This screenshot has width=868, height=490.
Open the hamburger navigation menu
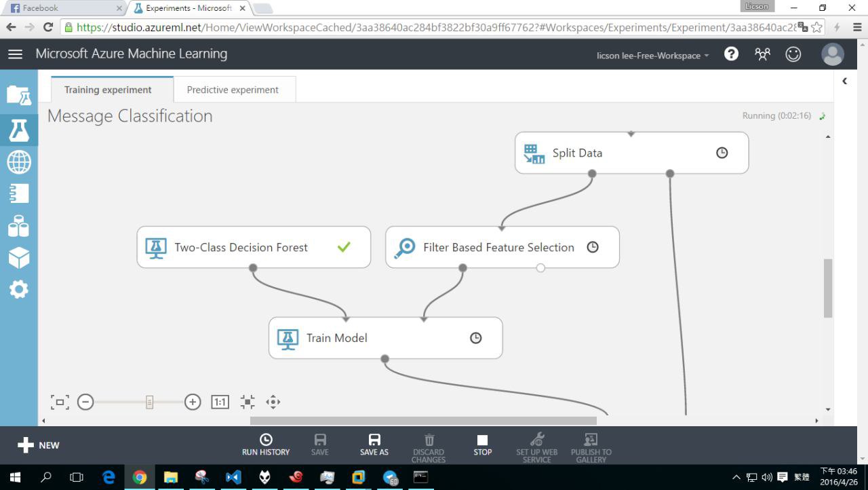[15, 54]
